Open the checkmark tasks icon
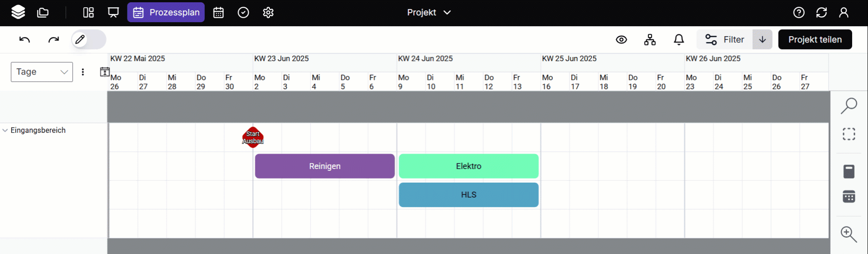 pyautogui.click(x=243, y=12)
